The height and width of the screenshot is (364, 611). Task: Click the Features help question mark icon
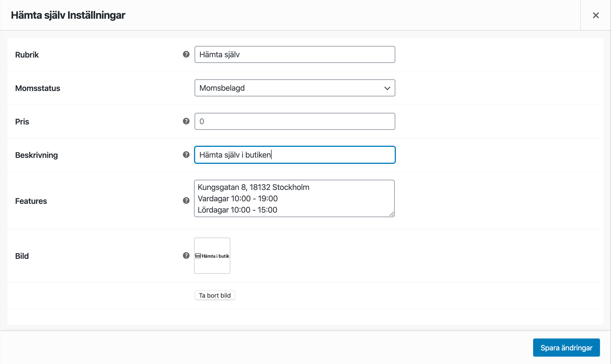[x=186, y=200]
